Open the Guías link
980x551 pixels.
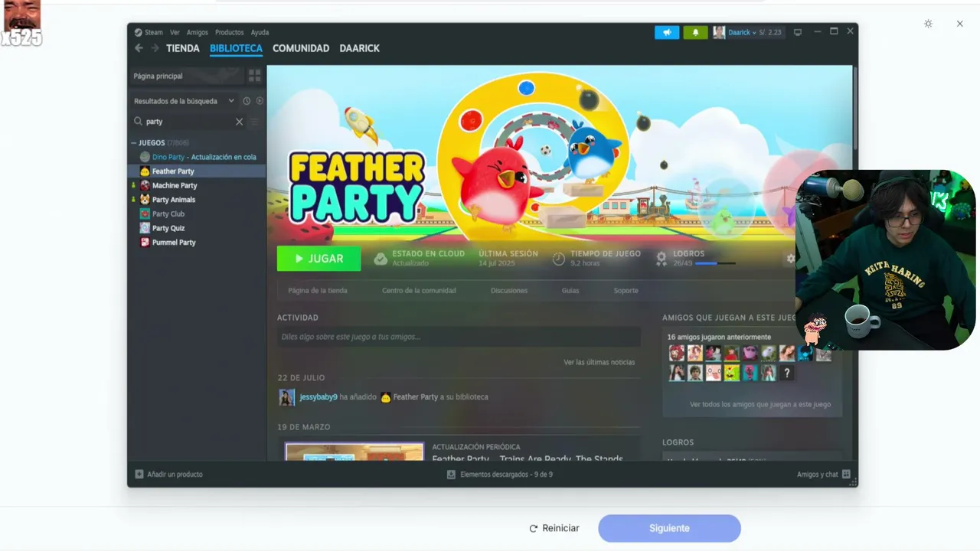click(570, 291)
